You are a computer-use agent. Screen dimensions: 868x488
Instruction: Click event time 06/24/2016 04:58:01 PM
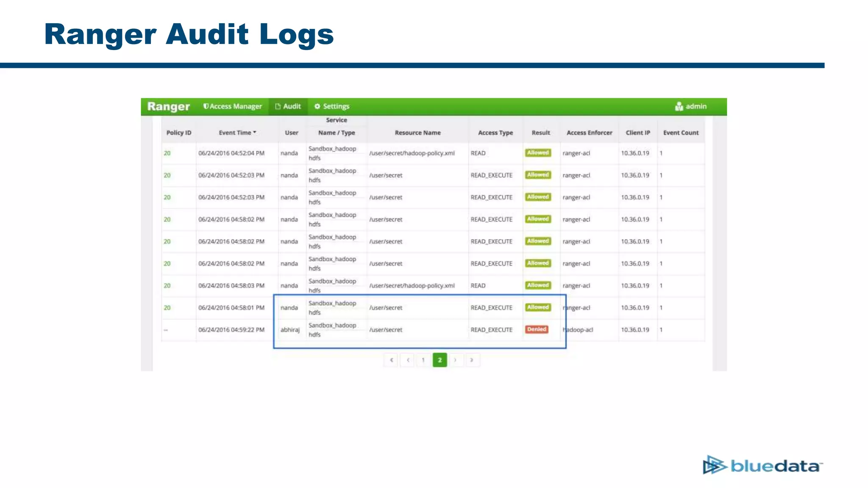pos(231,308)
